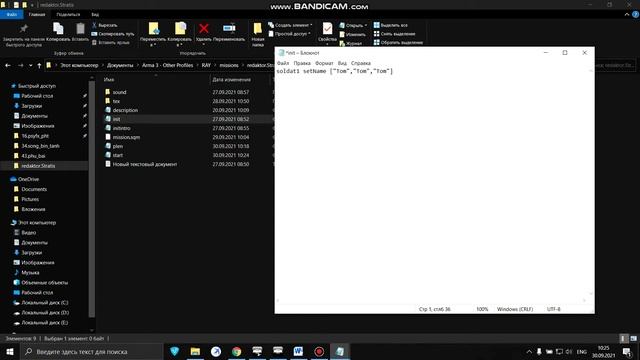Open dropdown next to Open in ribbon
Viewport: 640px width, 360px height.
[x=365, y=25]
